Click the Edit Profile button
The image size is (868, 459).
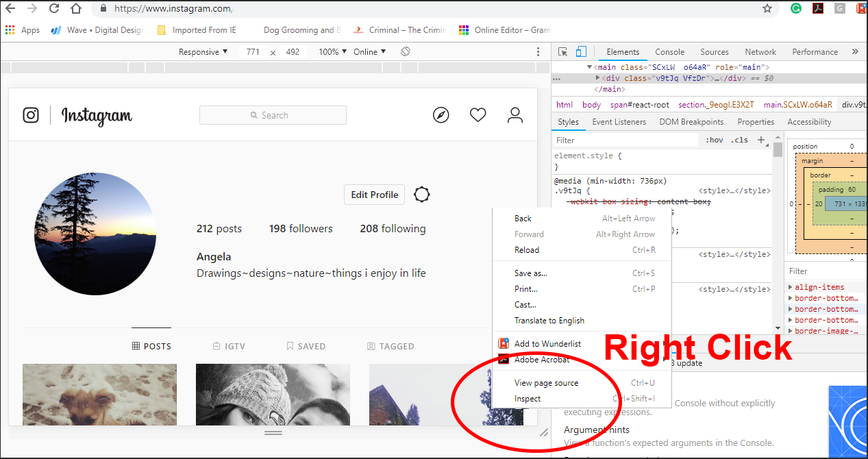tap(374, 195)
